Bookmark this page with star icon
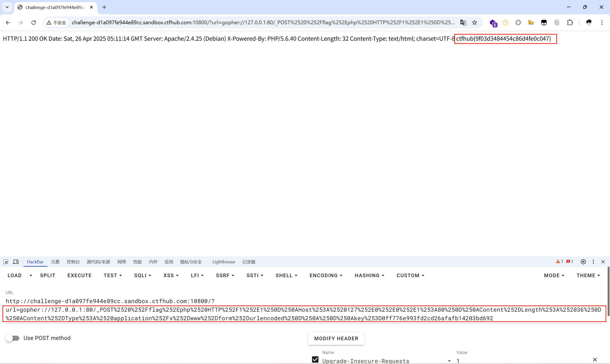610x364 pixels. tap(475, 23)
